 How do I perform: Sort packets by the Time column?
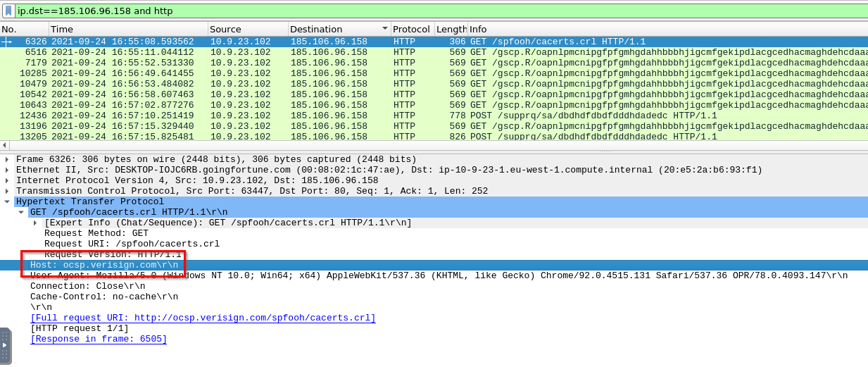[x=127, y=29]
